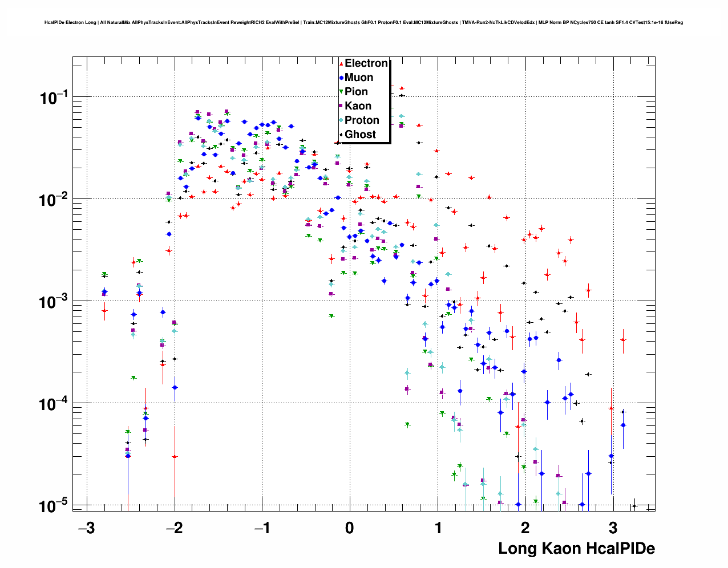The height and width of the screenshot is (568, 728).
Task: Select the 'Proton' legend label text
Action: (362, 120)
